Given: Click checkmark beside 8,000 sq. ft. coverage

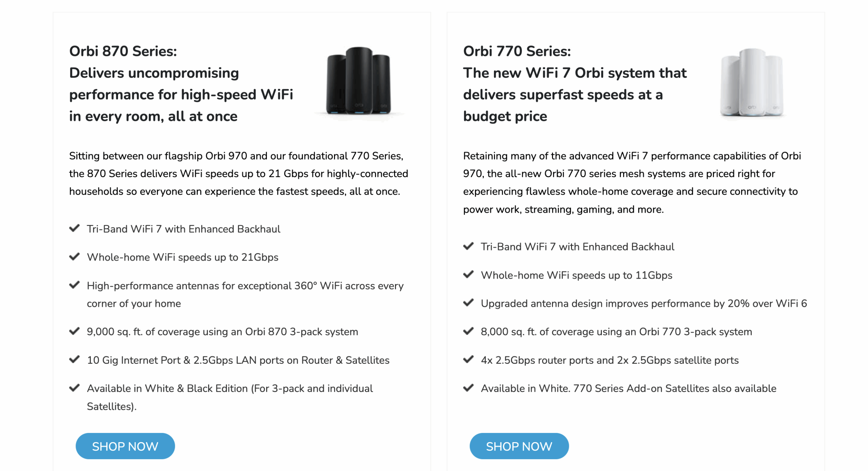Looking at the screenshot, I should click(x=468, y=331).
